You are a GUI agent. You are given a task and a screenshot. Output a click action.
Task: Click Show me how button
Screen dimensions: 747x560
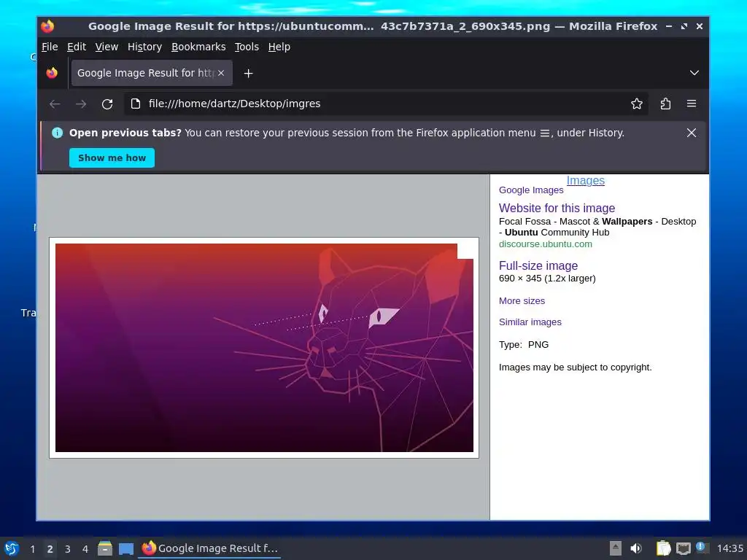[112, 158]
